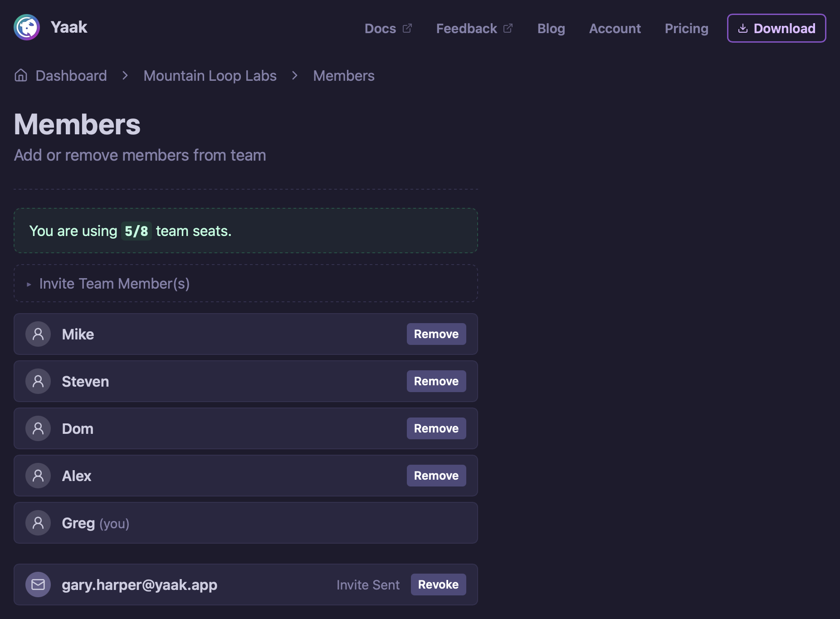Click the 5/8 seats usage badge

[x=136, y=231]
